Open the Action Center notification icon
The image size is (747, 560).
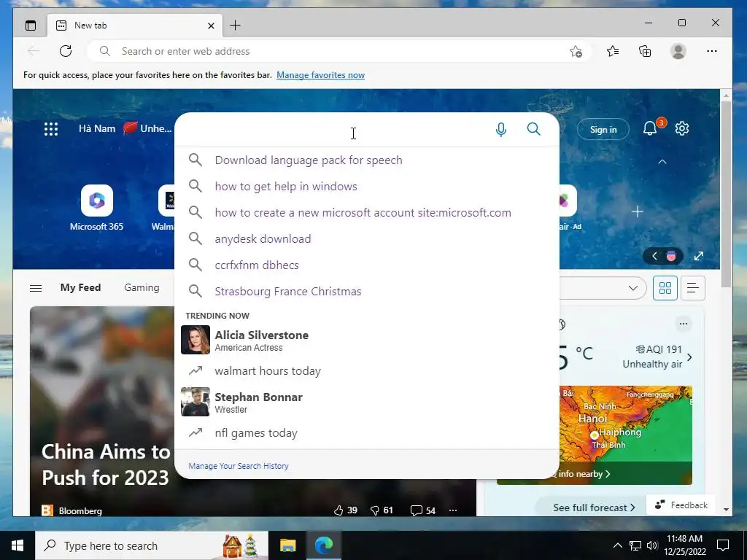pyautogui.click(x=723, y=545)
